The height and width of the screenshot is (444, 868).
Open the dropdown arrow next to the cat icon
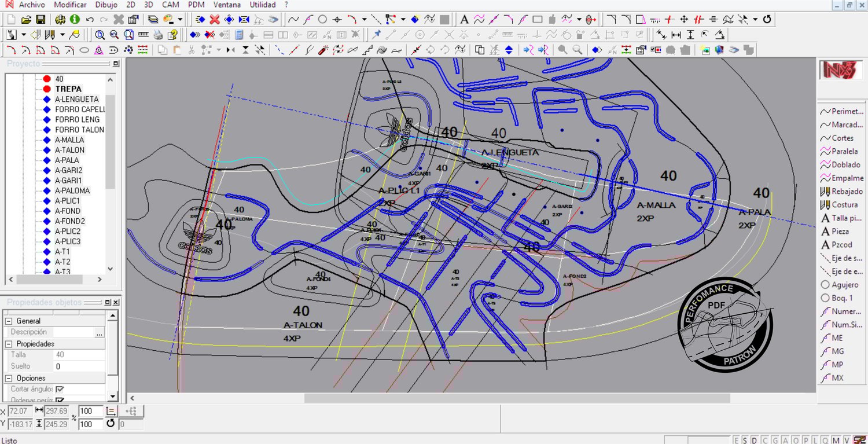[x=23, y=35]
